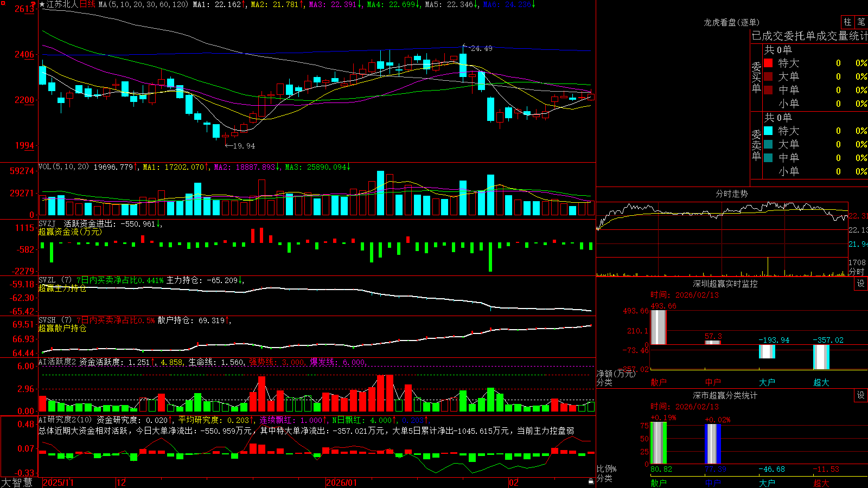Click the 主力持仓: -65.209 value
The image size is (868, 488).
click(205, 280)
